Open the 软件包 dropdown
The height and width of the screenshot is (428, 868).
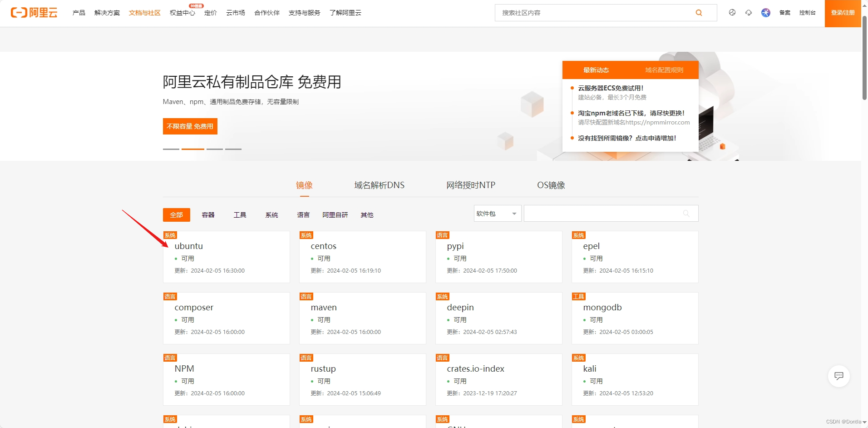click(497, 213)
